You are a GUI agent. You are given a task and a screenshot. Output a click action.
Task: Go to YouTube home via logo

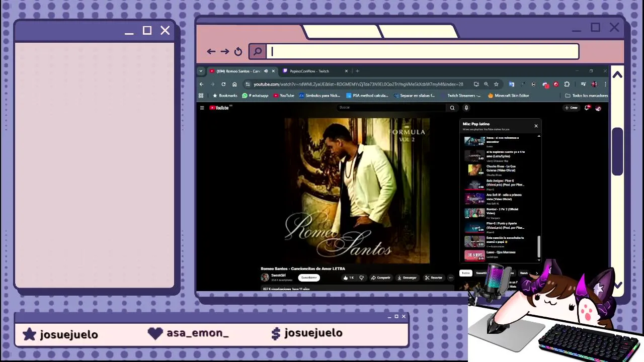pyautogui.click(x=219, y=108)
